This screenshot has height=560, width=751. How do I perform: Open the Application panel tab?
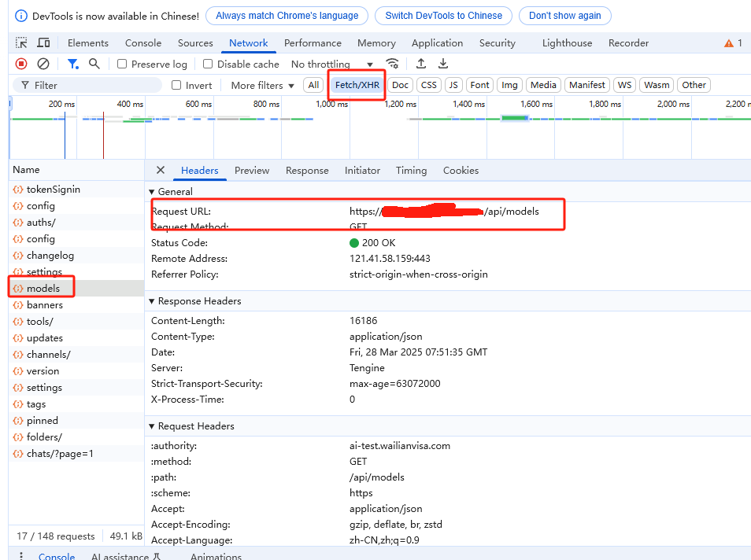coord(437,42)
